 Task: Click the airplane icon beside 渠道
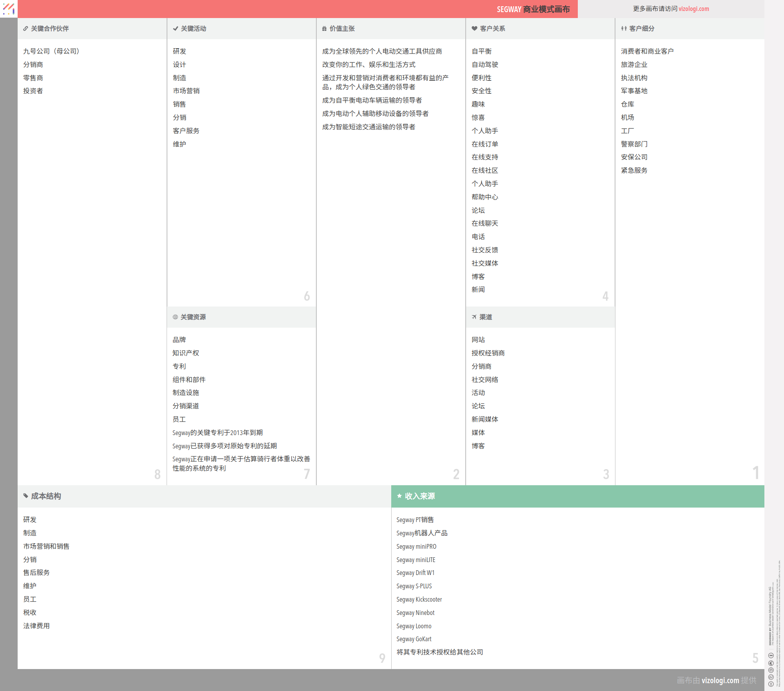pos(474,317)
